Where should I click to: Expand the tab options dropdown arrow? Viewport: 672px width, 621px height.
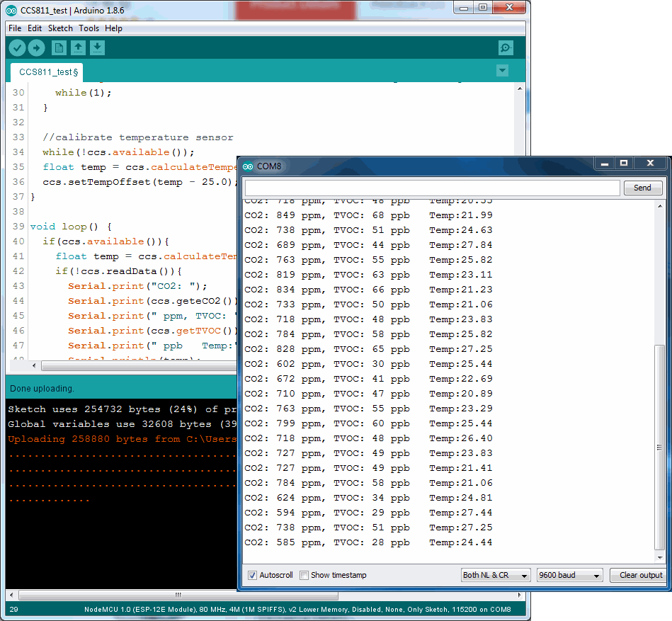(x=503, y=71)
